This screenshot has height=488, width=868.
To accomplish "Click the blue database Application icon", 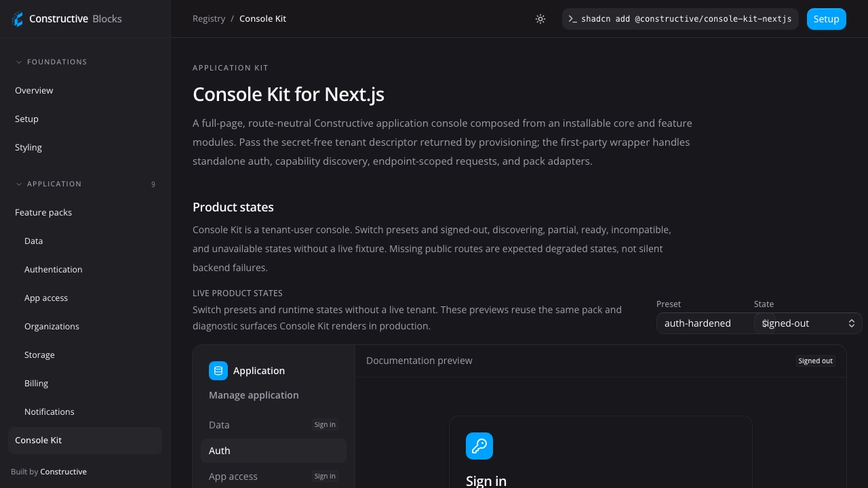I will coord(218,371).
